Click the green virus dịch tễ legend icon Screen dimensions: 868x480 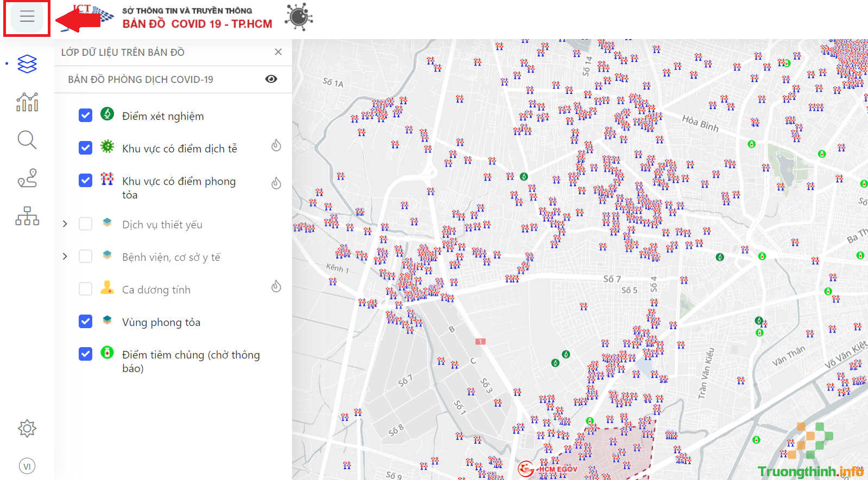coord(107,146)
